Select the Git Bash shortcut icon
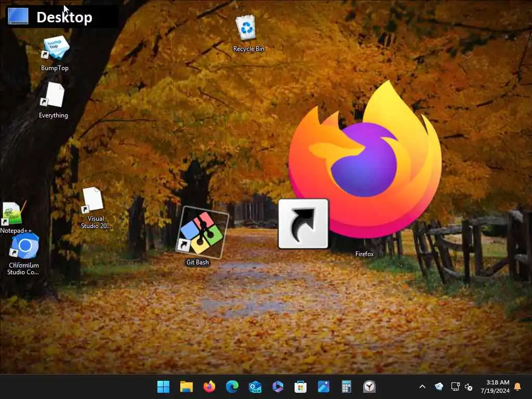Viewport: 532px width, 399px height. coord(202,232)
